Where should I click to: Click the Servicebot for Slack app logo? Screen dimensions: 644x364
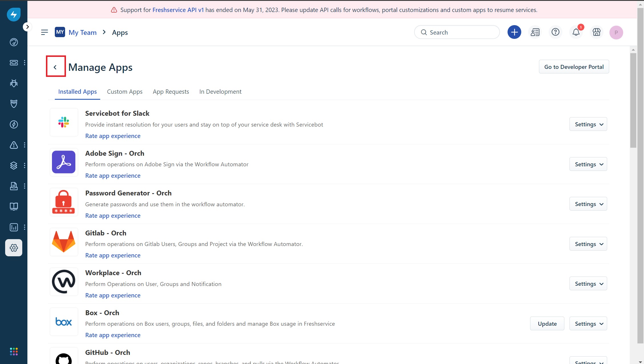[x=64, y=122]
